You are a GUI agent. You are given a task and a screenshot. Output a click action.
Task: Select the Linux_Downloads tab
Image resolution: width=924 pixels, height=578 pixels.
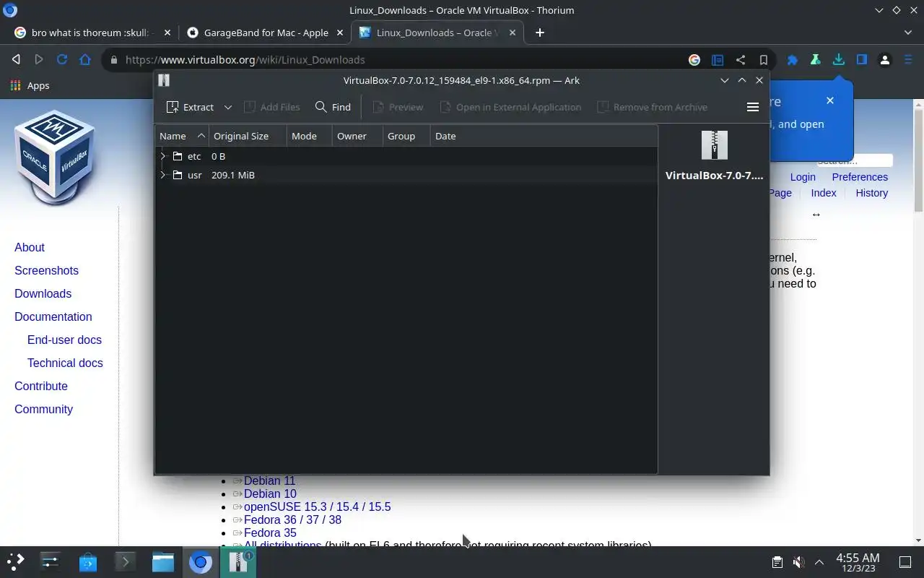(437, 33)
